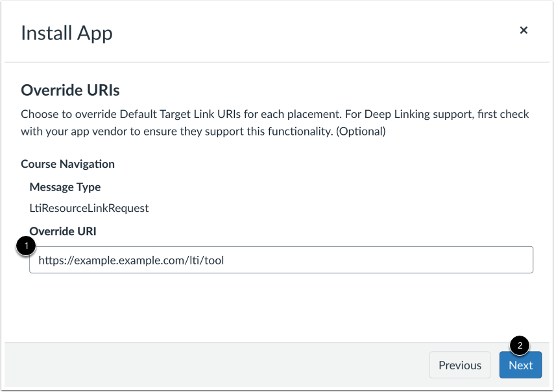554x392 pixels.
Task: Select the Course Navigation section label
Action: click(67, 164)
